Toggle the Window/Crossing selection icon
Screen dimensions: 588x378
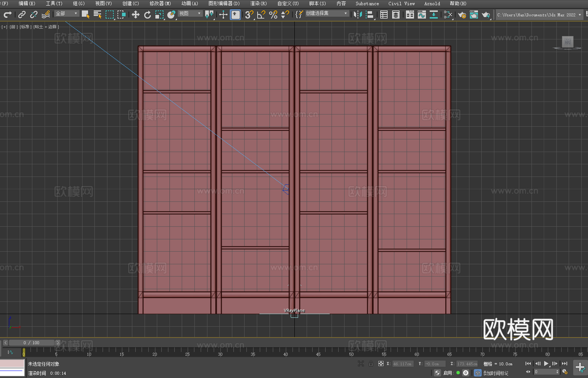tap(122, 14)
